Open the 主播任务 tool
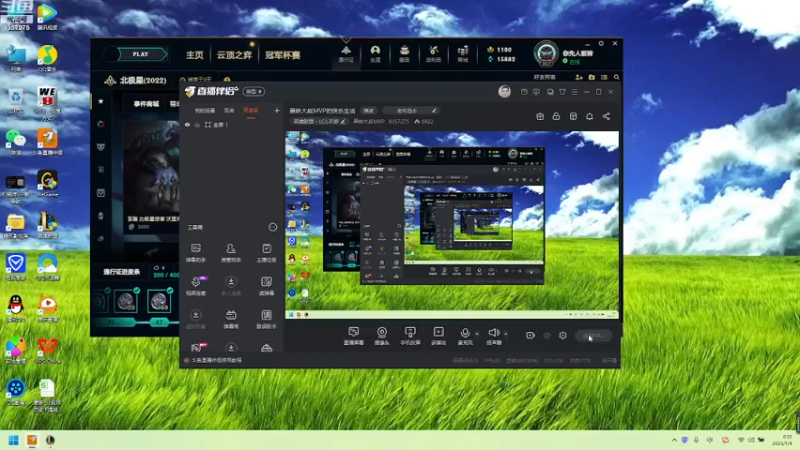 pyautogui.click(x=266, y=253)
